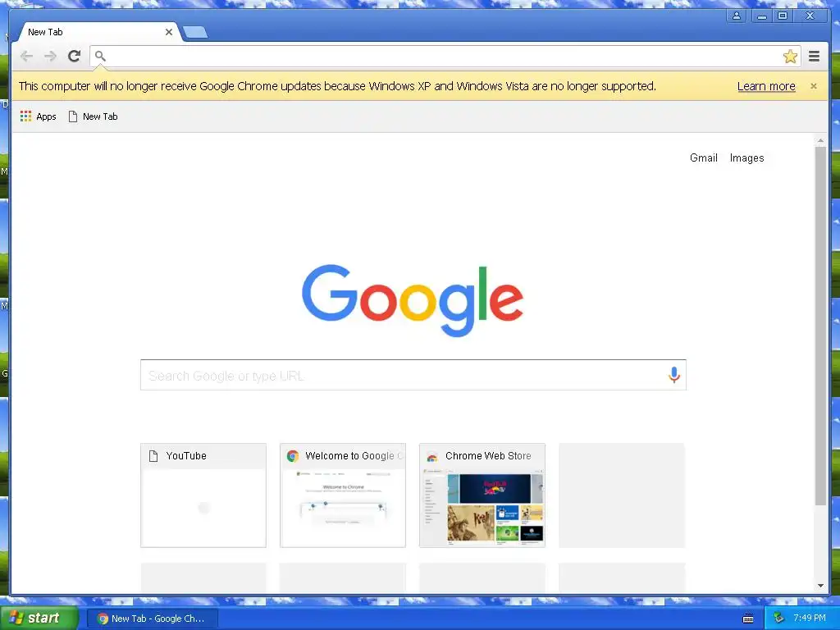Minimize the Chrome window

click(x=761, y=16)
